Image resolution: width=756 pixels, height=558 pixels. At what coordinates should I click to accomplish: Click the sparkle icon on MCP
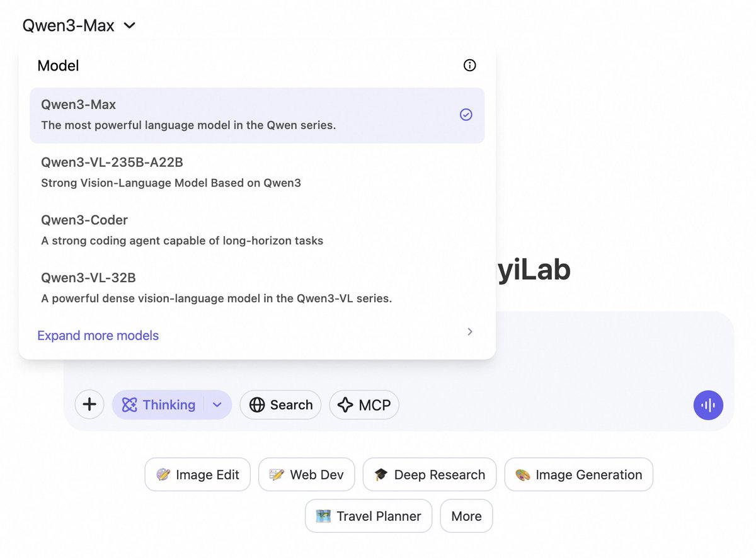[345, 405]
